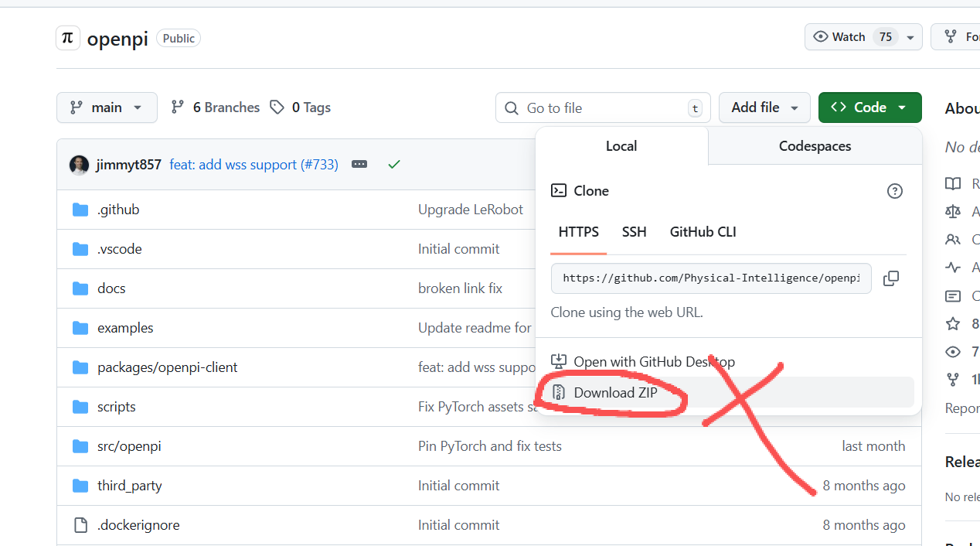The width and height of the screenshot is (980, 546).
Task: Click the book readme icon in About
Action: pyautogui.click(x=953, y=183)
